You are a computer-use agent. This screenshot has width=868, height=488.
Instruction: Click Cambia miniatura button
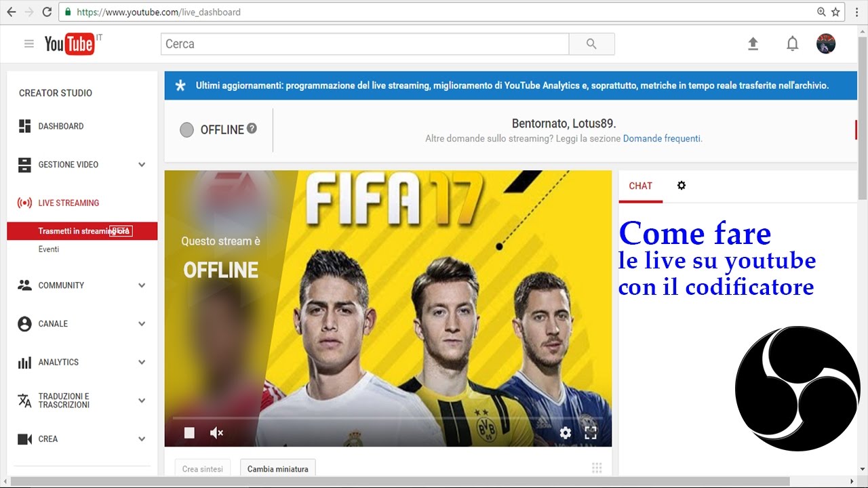[x=278, y=468]
